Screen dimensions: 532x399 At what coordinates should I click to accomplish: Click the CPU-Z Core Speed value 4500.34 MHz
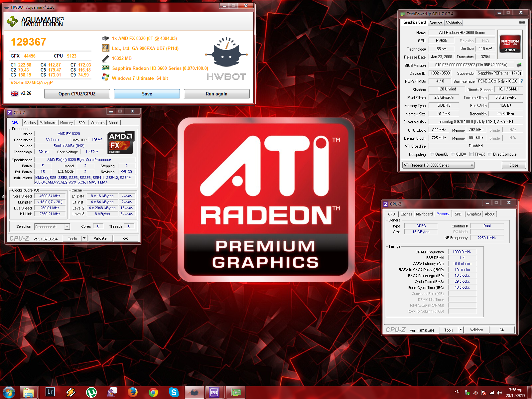[x=50, y=196]
